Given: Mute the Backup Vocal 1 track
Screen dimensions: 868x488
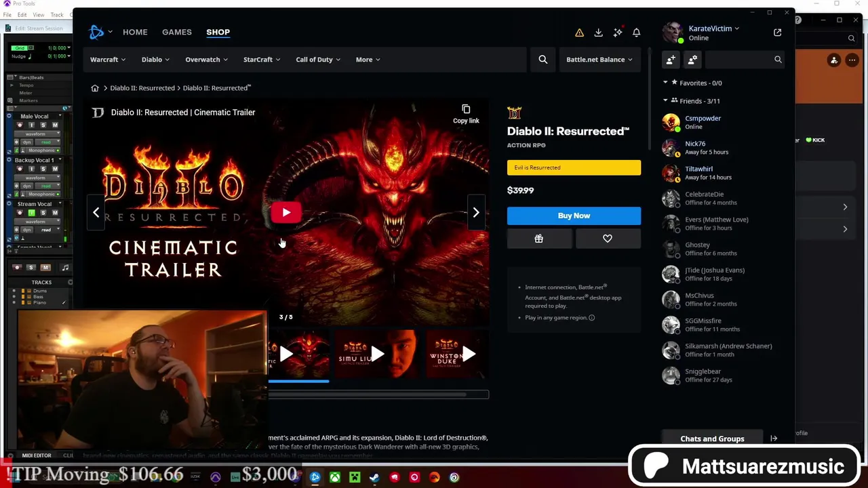Looking at the screenshot, I should pyautogui.click(x=54, y=169).
